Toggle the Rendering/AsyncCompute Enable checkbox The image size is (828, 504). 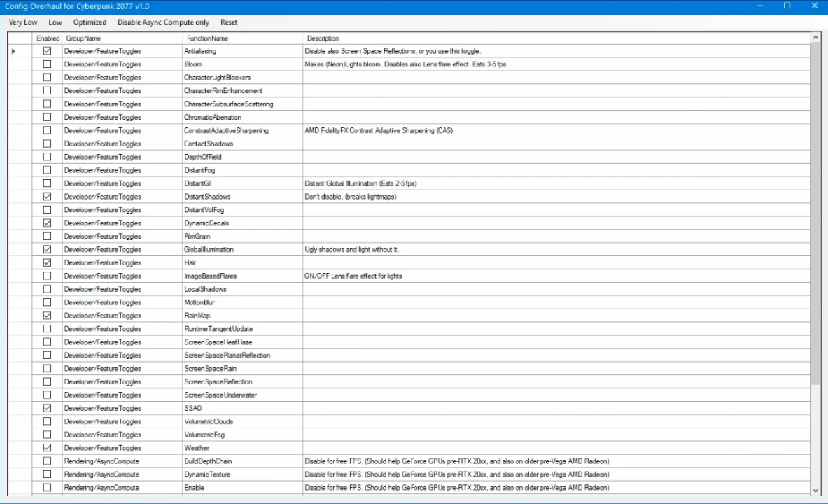point(47,488)
